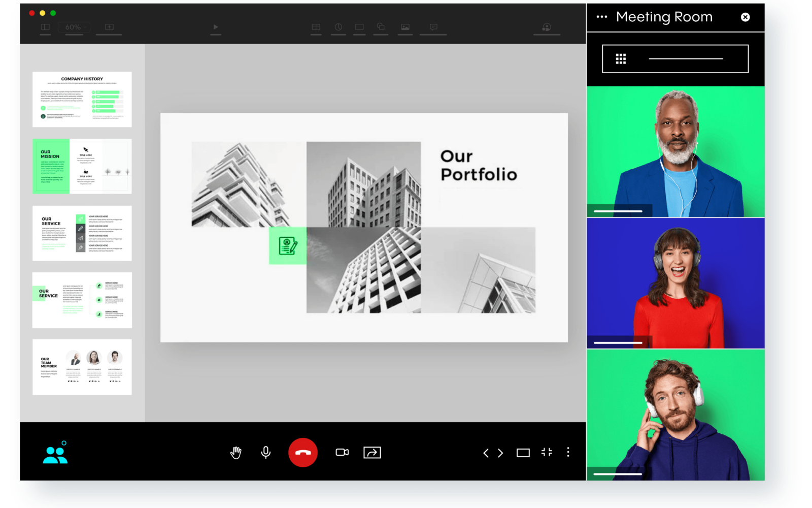Screen dimensions: 812x508
Task: Open the three vertical dots menu
Action: pos(568,452)
